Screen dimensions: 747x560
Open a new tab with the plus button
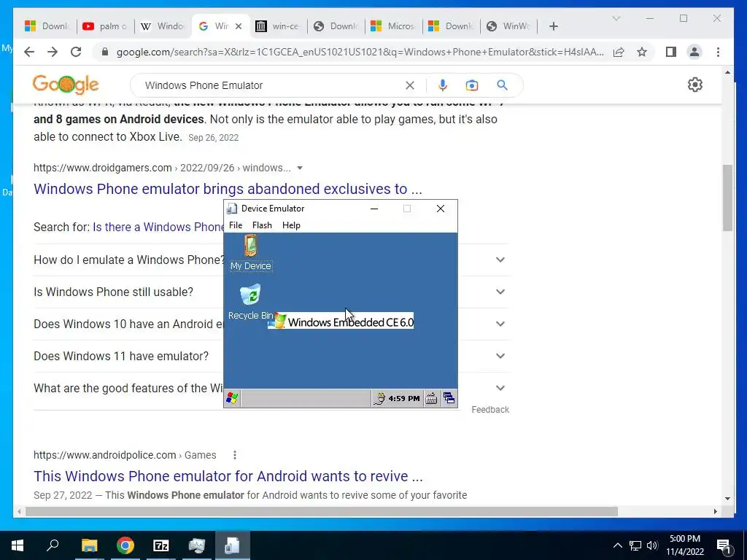tap(553, 26)
